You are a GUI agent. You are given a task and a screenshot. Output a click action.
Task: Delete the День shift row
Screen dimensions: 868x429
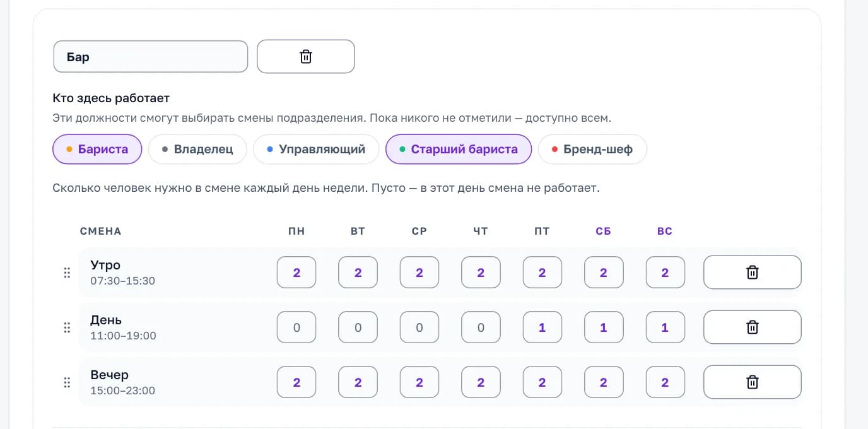[753, 327]
